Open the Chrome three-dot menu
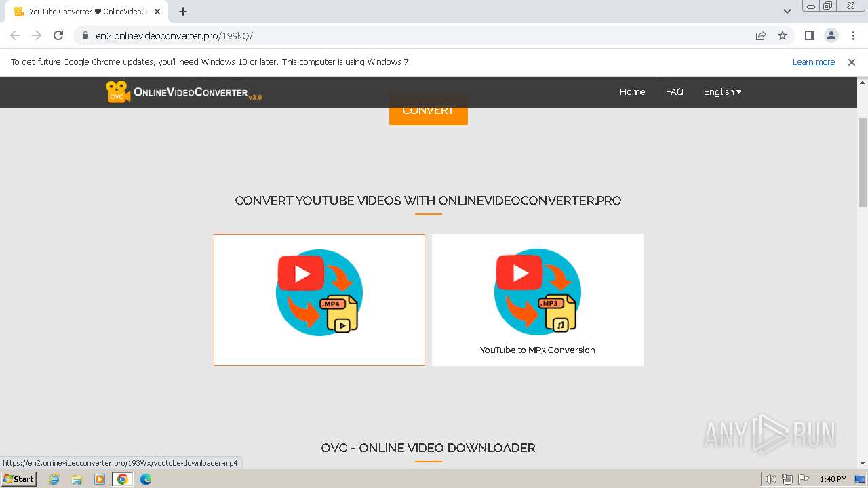The height and width of the screenshot is (488, 868). 852,35
